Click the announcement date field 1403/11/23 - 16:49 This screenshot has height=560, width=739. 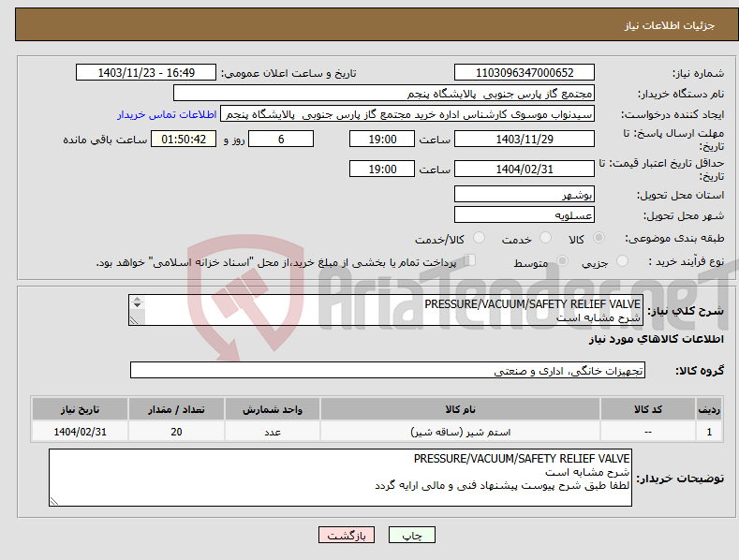[146, 73]
